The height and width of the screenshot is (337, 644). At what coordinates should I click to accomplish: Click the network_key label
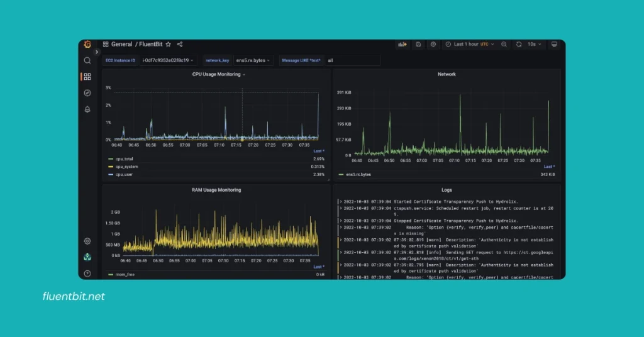[217, 60]
